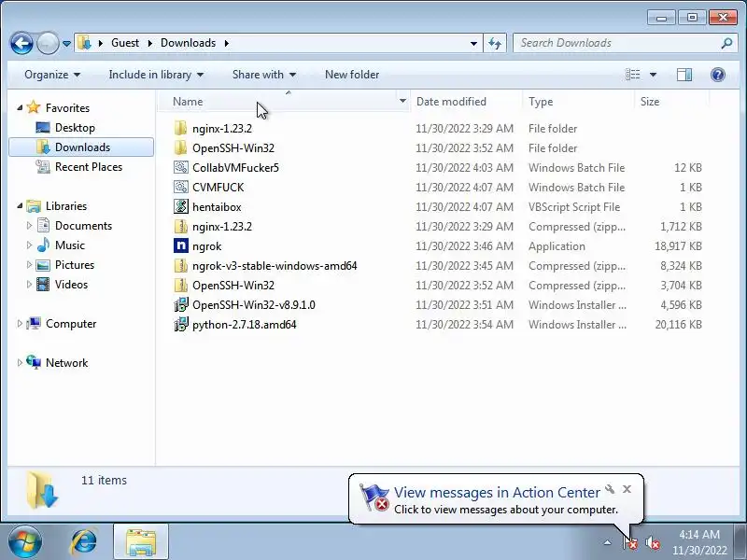Open Help with the question mark icon
This screenshot has width=747, height=560.
[x=717, y=75]
